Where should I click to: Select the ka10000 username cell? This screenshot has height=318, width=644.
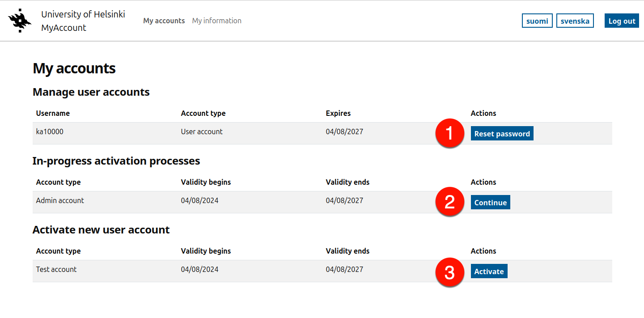pyautogui.click(x=50, y=132)
